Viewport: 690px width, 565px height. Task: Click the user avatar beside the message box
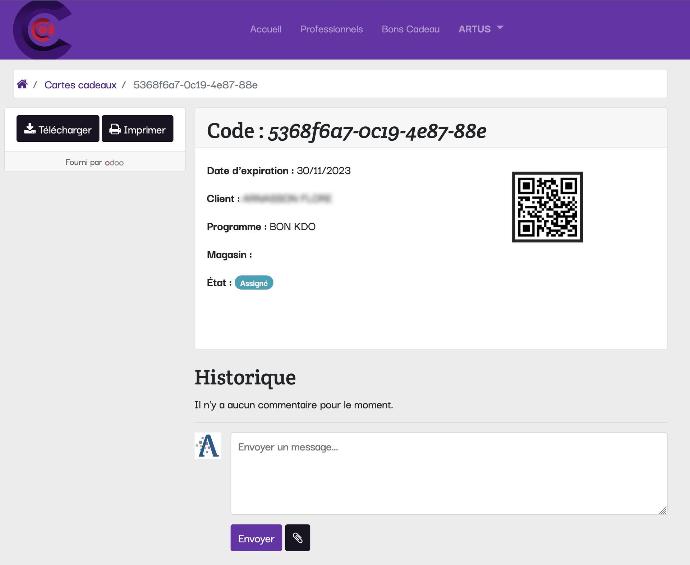coord(208,446)
